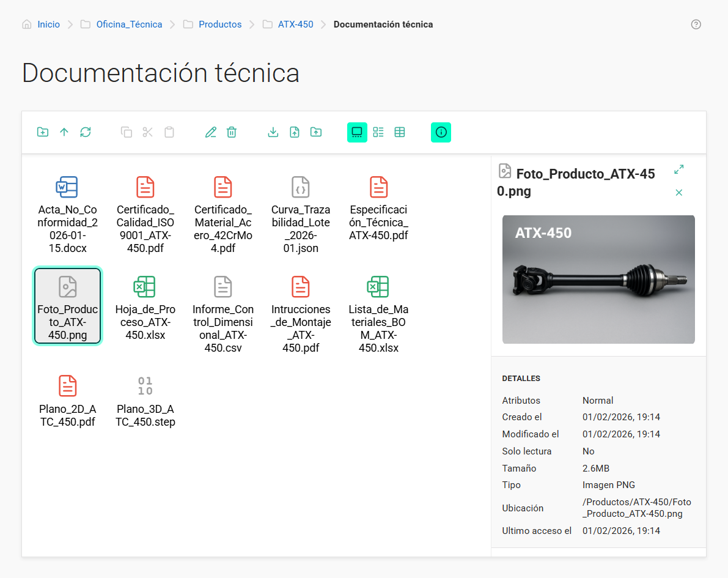Switch to the list view mode

pyautogui.click(x=378, y=132)
